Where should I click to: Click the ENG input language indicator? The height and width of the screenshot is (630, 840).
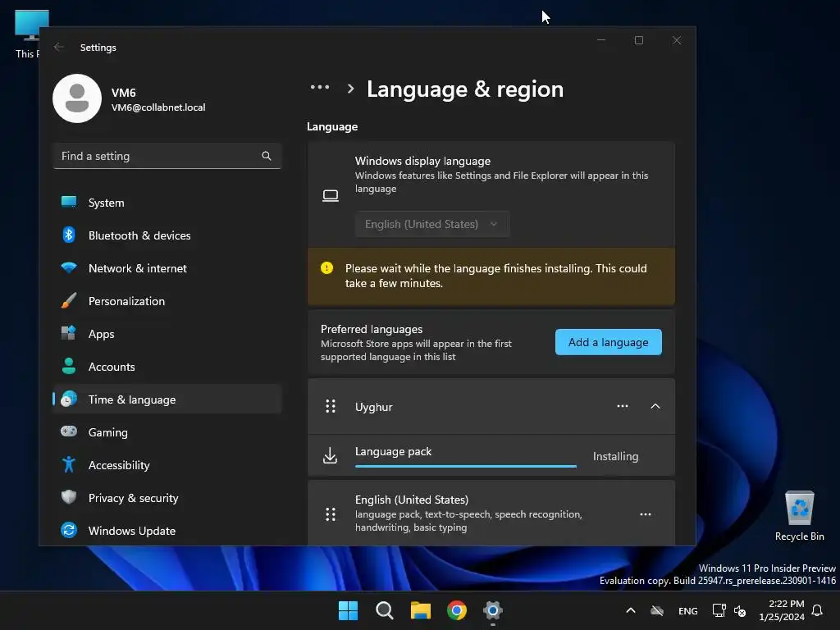(688, 610)
